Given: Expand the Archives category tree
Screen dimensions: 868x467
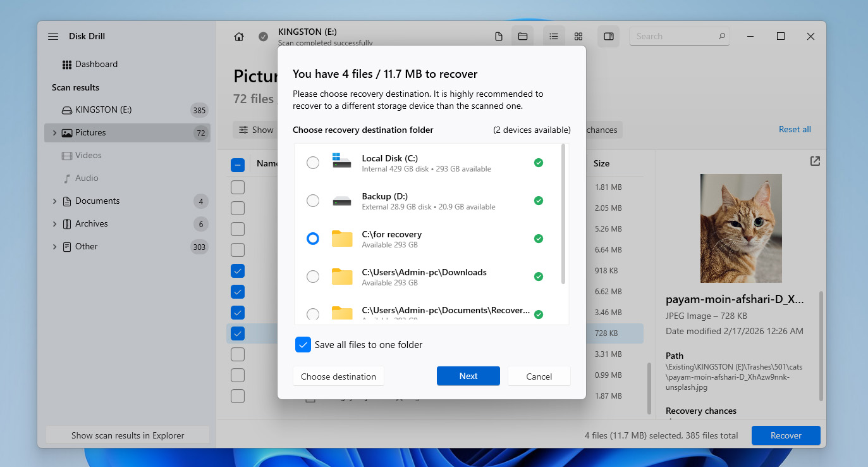Looking at the screenshot, I should tap(54, 224).
